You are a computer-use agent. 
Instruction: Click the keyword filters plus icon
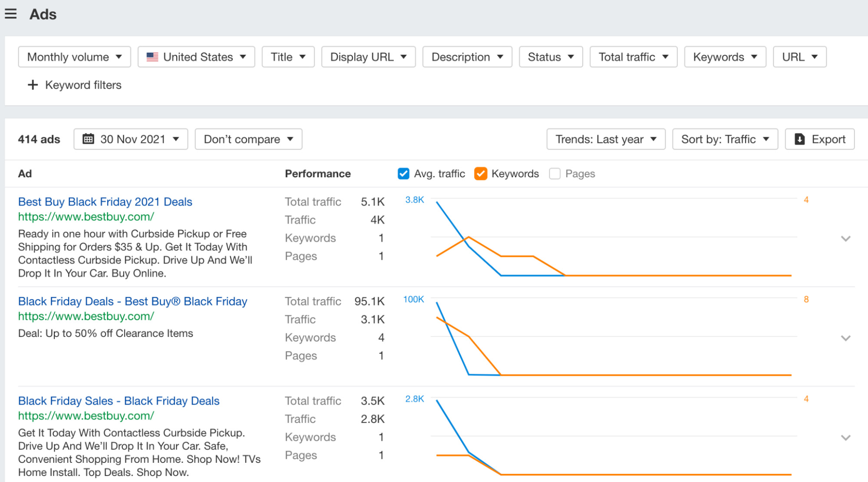pos(33,85)
